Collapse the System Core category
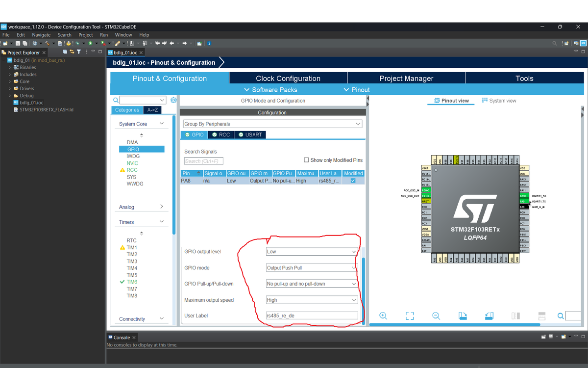This screenshot has width=588, height=368. point(162,124)
